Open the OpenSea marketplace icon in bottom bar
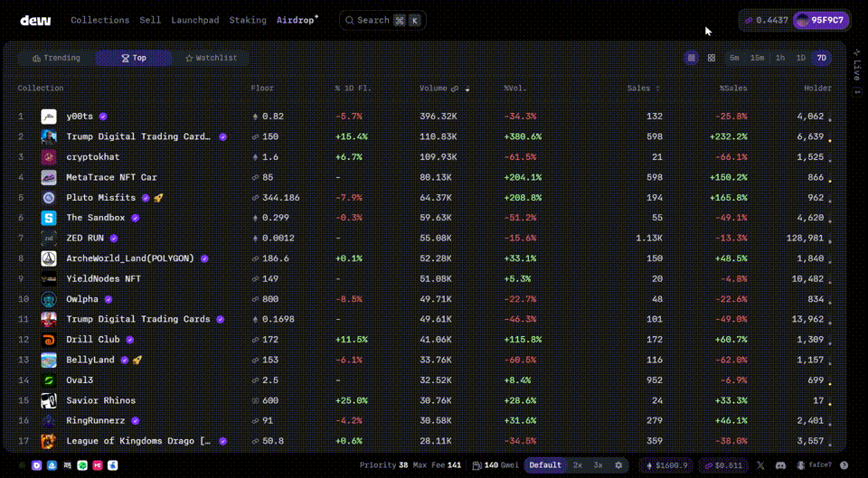 (x=52, y=465)
